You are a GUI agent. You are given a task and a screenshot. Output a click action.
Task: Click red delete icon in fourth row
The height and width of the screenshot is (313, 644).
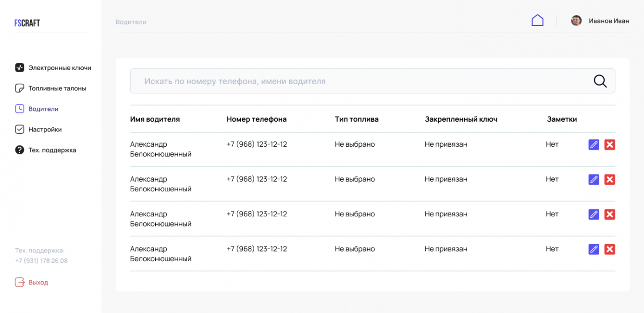(609, 249)
